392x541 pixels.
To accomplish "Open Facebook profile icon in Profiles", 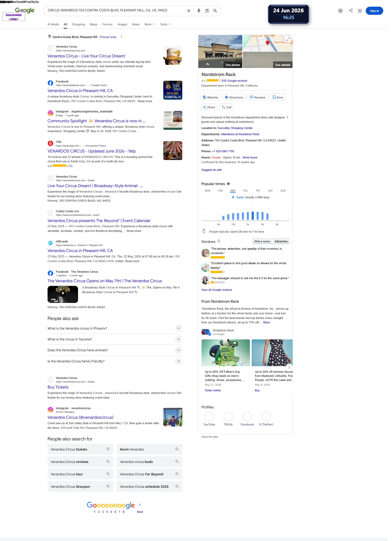I will click(247, 416).
